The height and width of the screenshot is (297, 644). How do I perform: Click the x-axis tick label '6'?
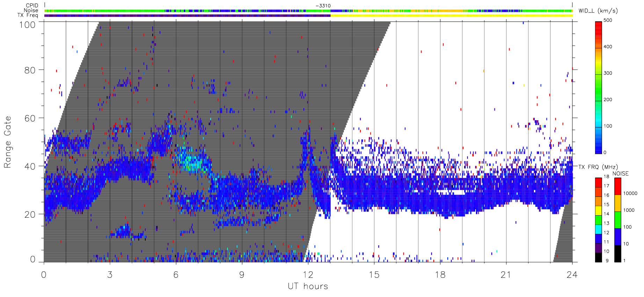point(176,275)
